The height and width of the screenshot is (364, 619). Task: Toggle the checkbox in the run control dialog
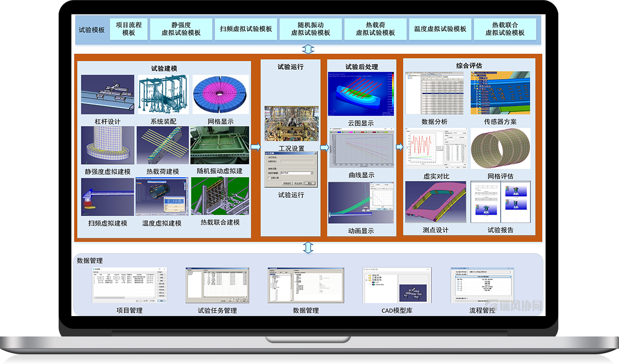[270, 178]
